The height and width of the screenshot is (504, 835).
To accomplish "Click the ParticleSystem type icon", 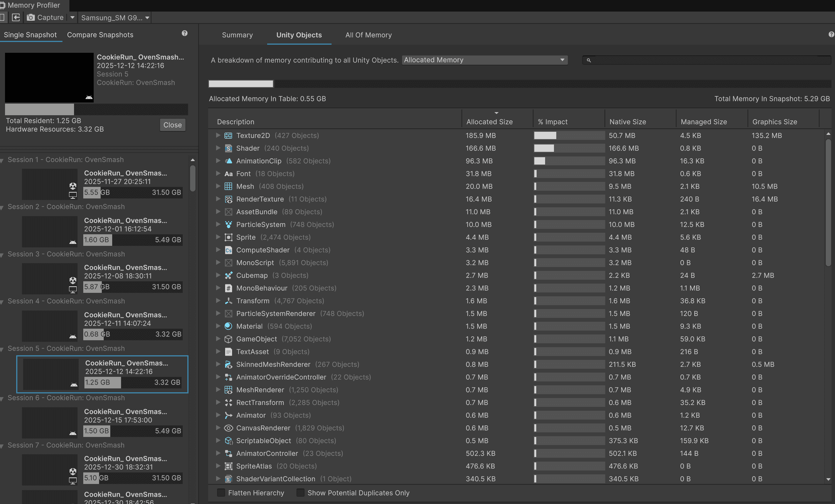I will point(228,225).
